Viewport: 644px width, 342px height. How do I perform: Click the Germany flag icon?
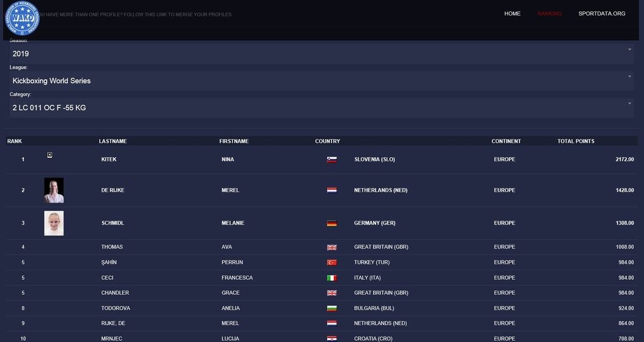[x=331, y=223]
